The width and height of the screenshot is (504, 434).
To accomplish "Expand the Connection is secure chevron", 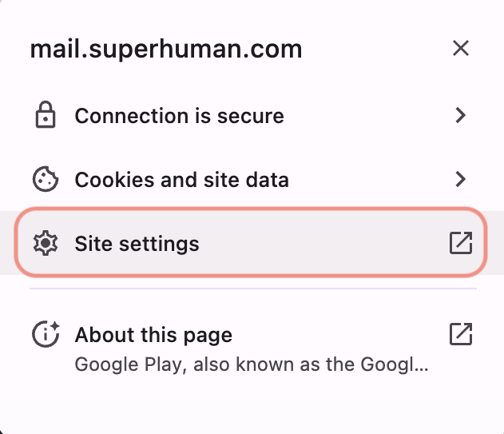I will point(460,116).
